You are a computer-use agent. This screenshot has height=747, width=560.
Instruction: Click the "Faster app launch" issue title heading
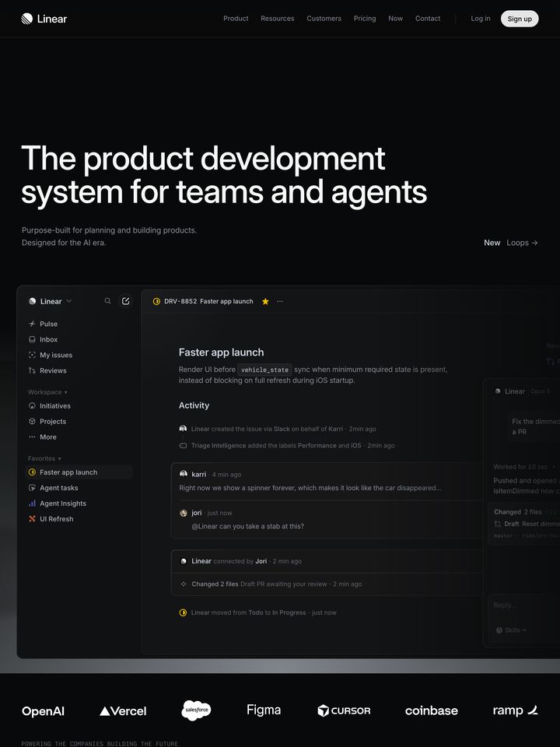click(x=221, y=352)
